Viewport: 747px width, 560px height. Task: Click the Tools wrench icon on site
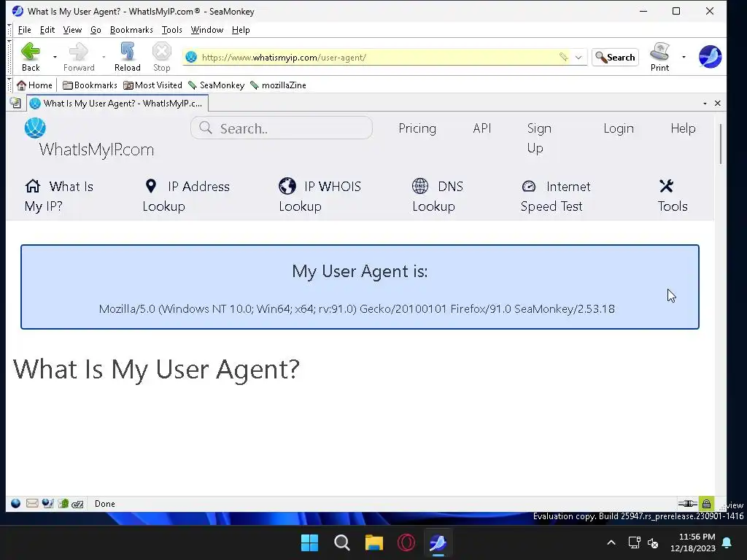(667, 186)
